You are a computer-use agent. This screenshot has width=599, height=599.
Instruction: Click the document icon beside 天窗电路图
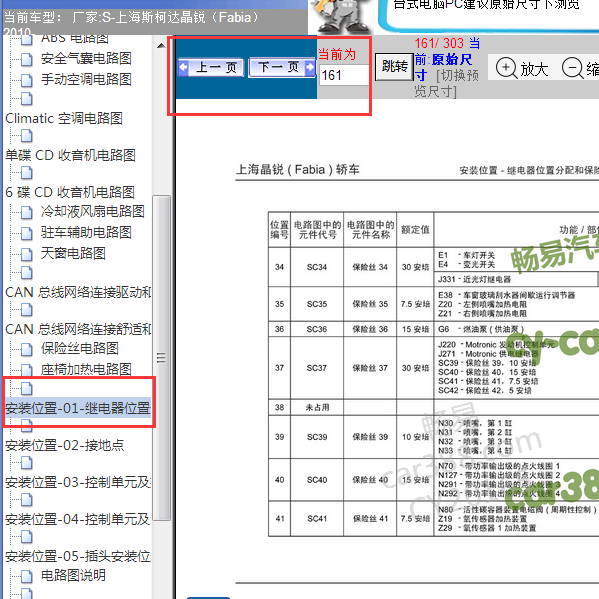[x=26, y=254]
